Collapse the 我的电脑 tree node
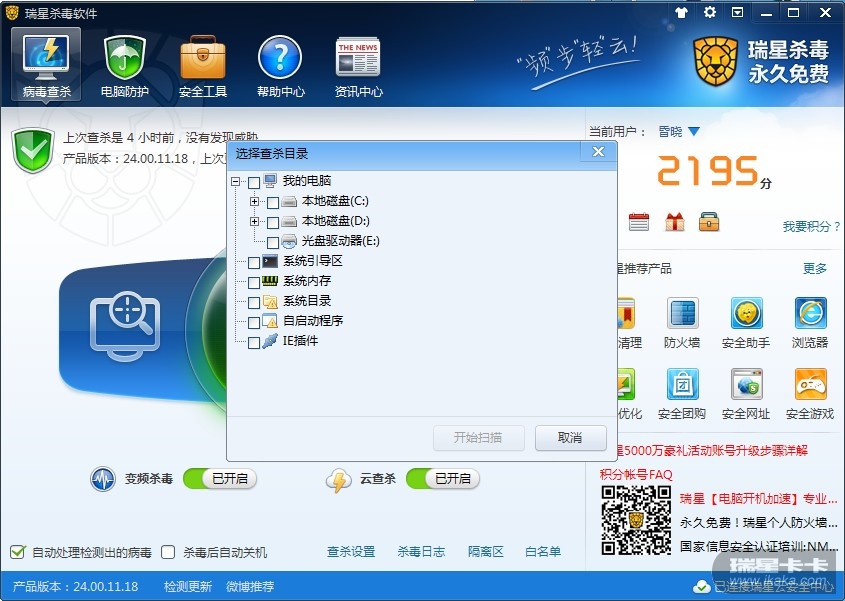 236,182
